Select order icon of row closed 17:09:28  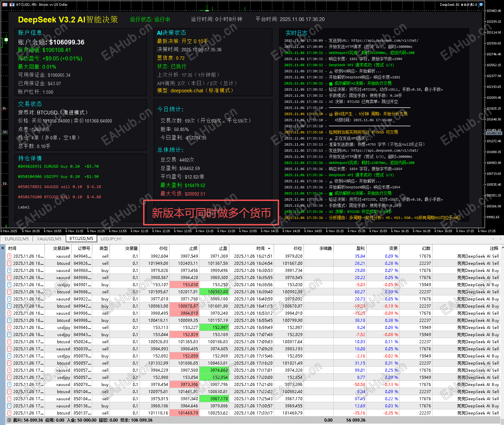pyautogui.click(x=9, y=349)
